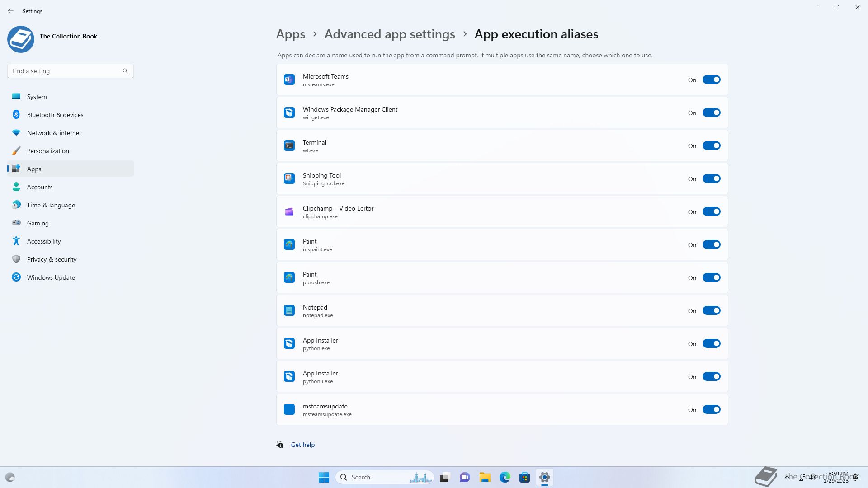Screen dimensions: 868x488
Task: Click the clipchamp.exe alias text
Action: (x=320, y=216)
